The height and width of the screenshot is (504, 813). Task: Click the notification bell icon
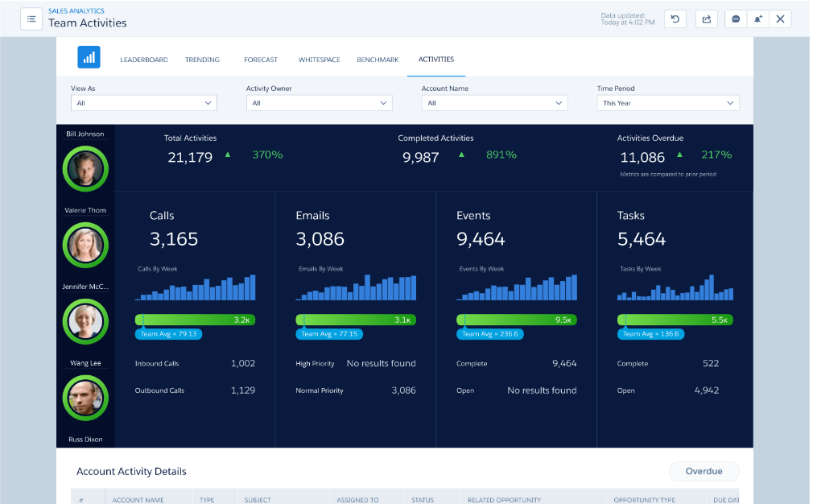(x=757, y=19)
